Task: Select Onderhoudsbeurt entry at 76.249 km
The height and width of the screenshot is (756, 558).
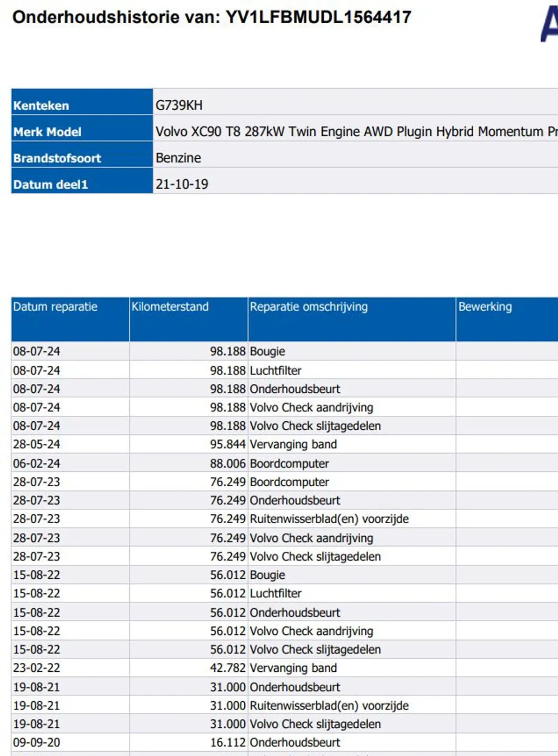Action: [x=295, y=500]
